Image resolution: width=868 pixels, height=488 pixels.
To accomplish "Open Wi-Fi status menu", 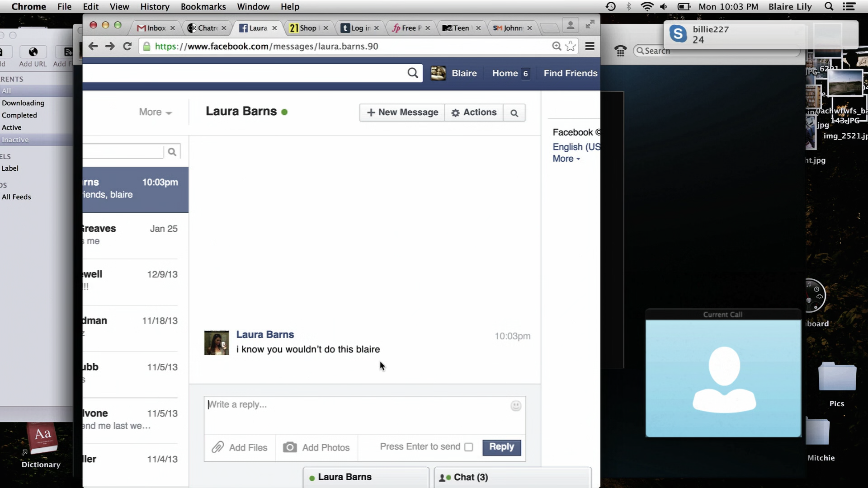I will tap(647, 6).
